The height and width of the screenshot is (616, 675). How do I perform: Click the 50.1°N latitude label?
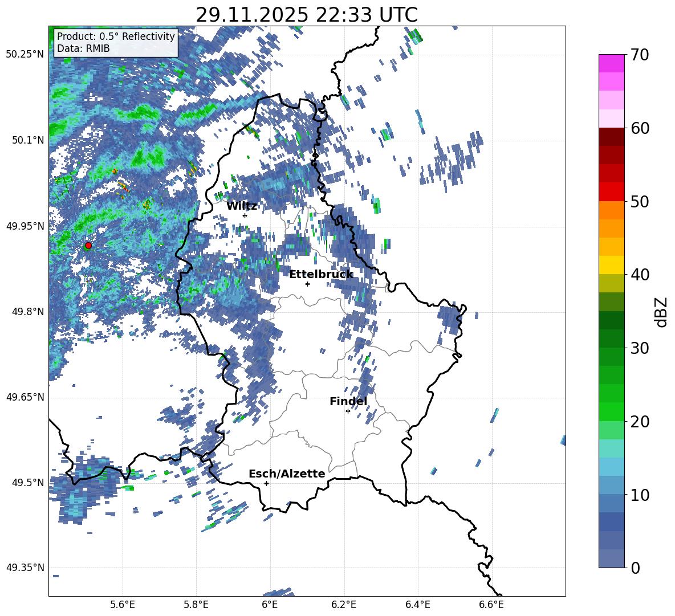(28, 140)
